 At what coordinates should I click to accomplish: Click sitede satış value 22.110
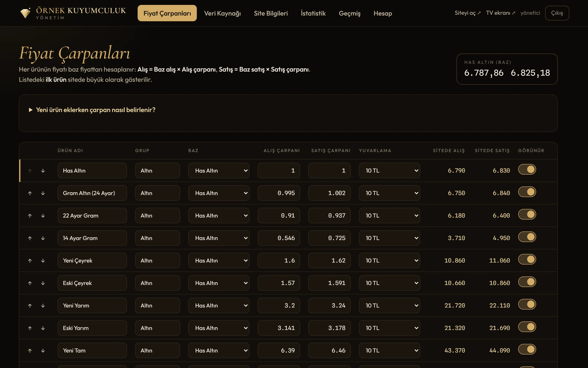[500, 306]
